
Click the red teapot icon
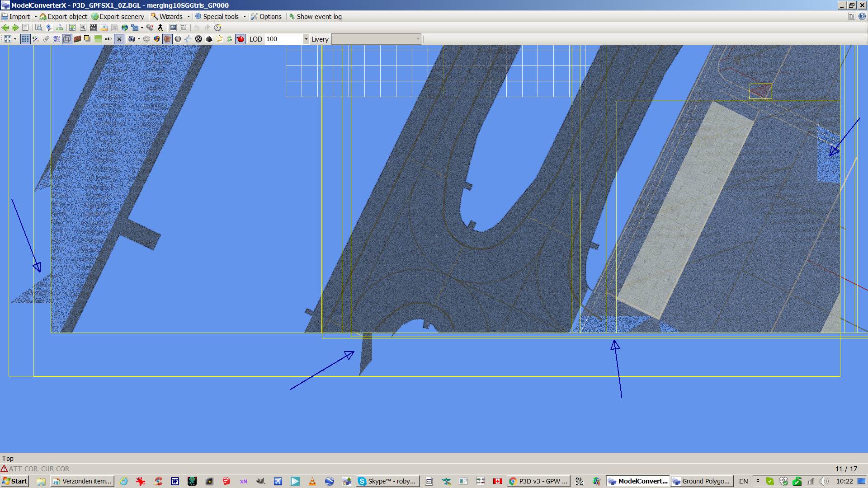(x=240, y=39)
